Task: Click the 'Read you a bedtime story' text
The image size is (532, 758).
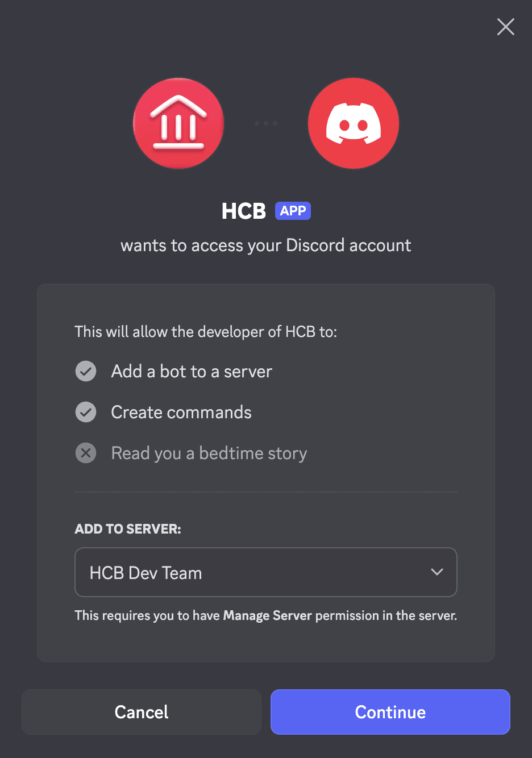Action: [209, 453]
